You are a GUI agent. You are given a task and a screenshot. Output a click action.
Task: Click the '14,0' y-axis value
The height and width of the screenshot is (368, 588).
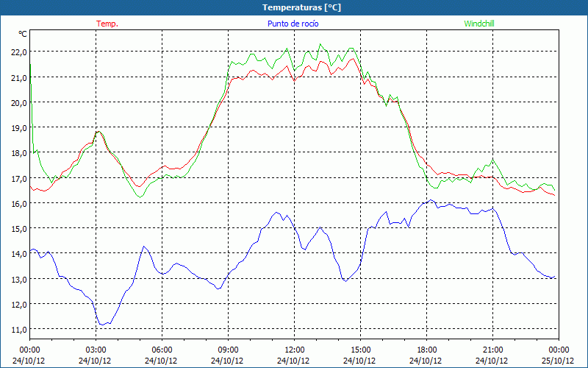click(x=19, y=253)
